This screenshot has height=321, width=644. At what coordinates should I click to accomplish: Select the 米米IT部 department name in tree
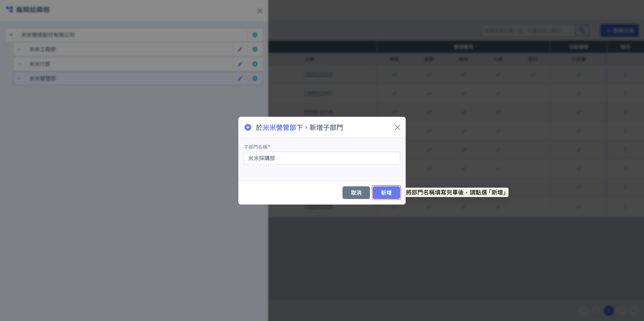tap(40, 64)
